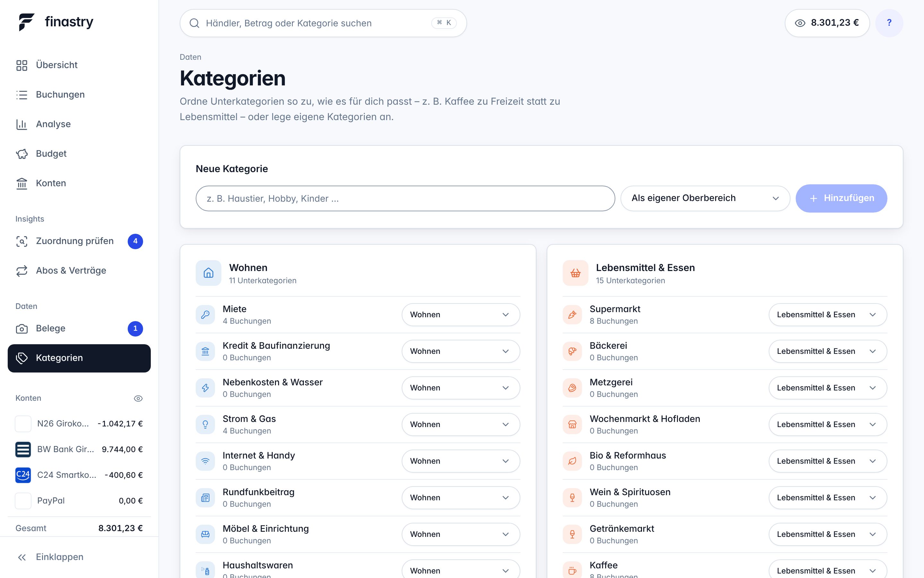This screenshot has width=924, height=578.
Task: Click the Supermarkt carrot icon
Action: coord(572,315)
